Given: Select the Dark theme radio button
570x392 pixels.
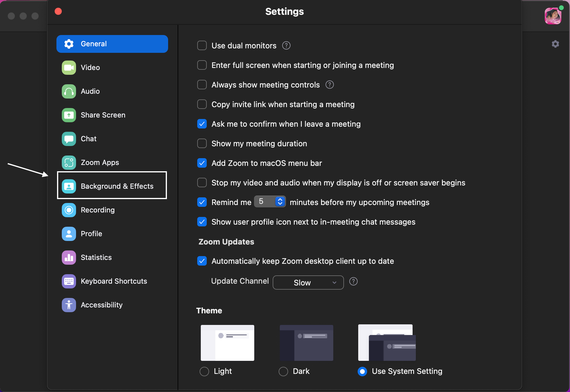Looking at the screenshot, I should point(283,372).
